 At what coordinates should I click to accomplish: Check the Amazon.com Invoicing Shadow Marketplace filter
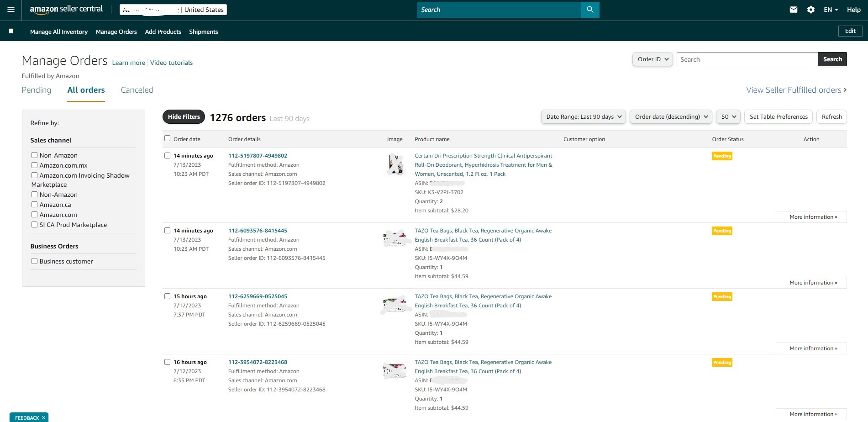coord(34,175)
